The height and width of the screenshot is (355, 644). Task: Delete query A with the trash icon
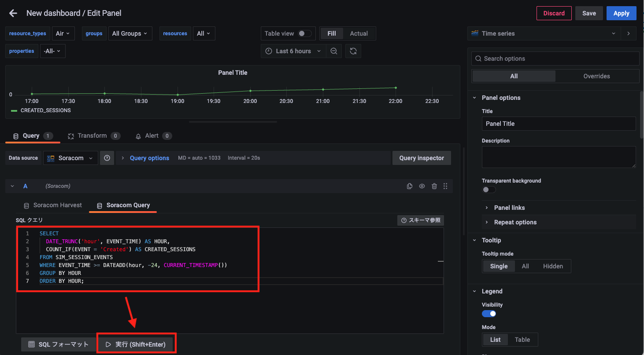434,186
